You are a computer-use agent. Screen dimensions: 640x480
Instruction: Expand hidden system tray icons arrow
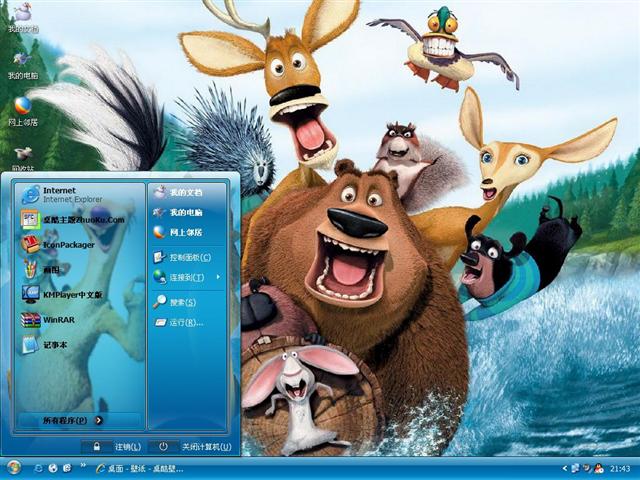point(565,469)
